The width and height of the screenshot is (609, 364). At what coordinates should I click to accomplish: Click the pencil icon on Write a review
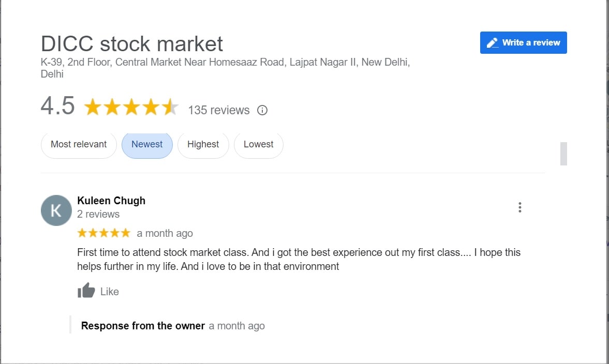491,42
